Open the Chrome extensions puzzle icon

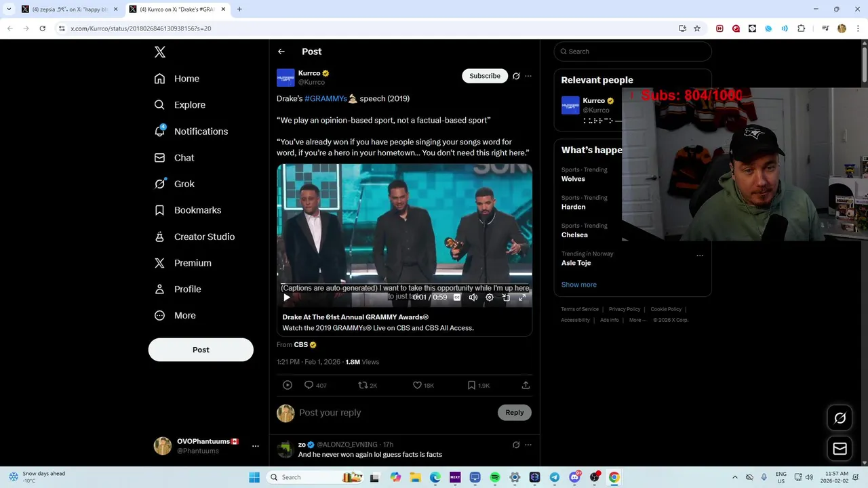coord(801,28)
